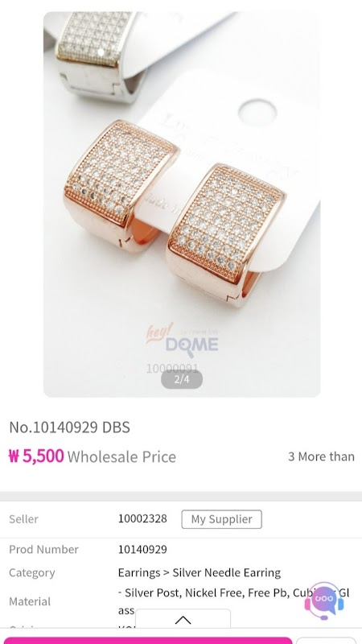Tap the right rose gold earring
The image size is (362, 644).
pos(226,235)
